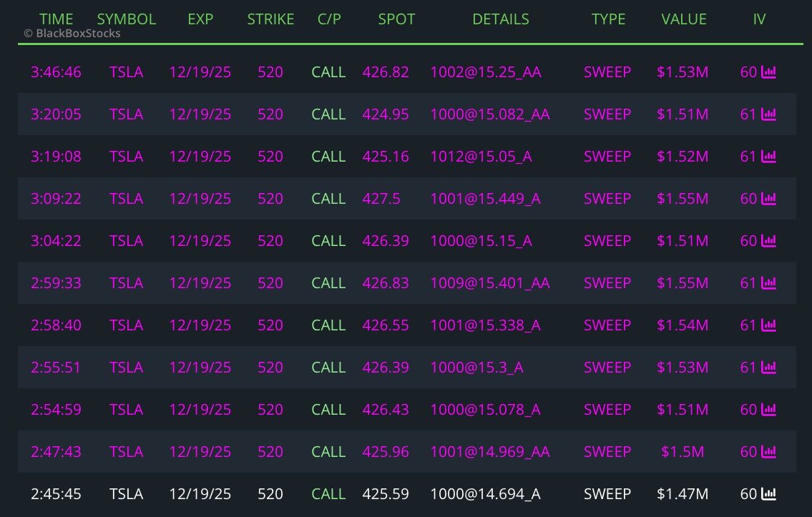Click CALL in the 2:58:40 row
The height and width of the screenshot is (517, 812).
click(328, 325)
